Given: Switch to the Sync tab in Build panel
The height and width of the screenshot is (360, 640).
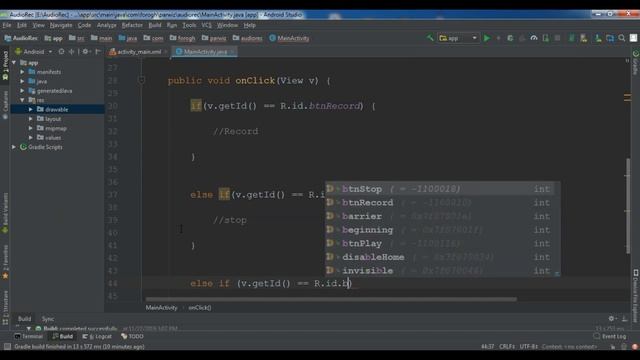Looking at the screenshot, I should click(x=48, y=319).
